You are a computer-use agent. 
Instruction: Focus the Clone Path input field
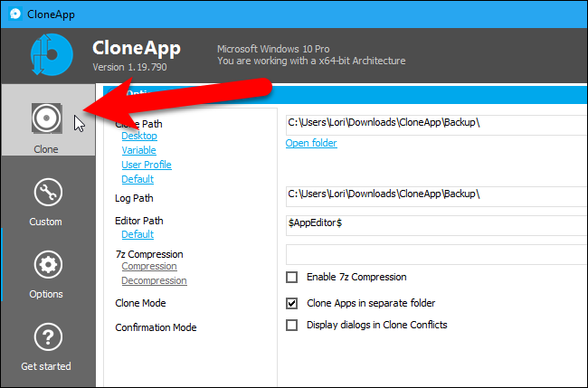click(437, 125)
